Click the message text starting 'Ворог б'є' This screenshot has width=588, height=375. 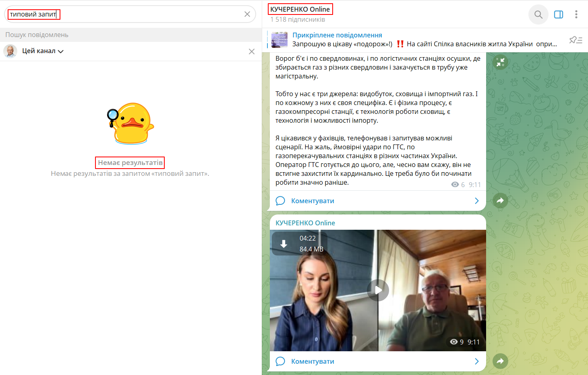tap(378, 67)
